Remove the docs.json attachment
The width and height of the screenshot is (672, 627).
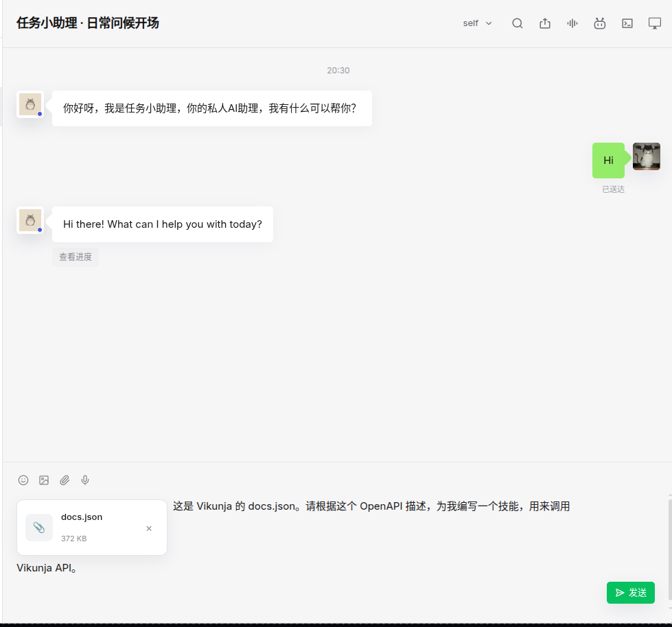point(149,528)
